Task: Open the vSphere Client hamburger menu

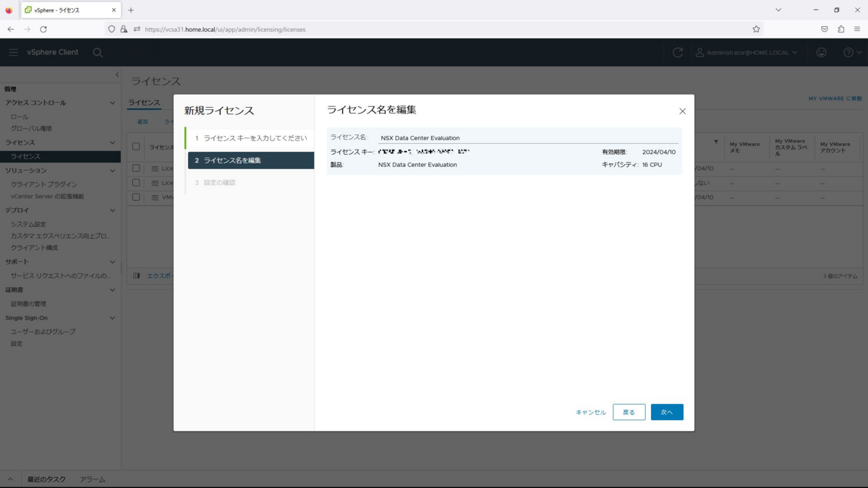Action: pos(14,53)
